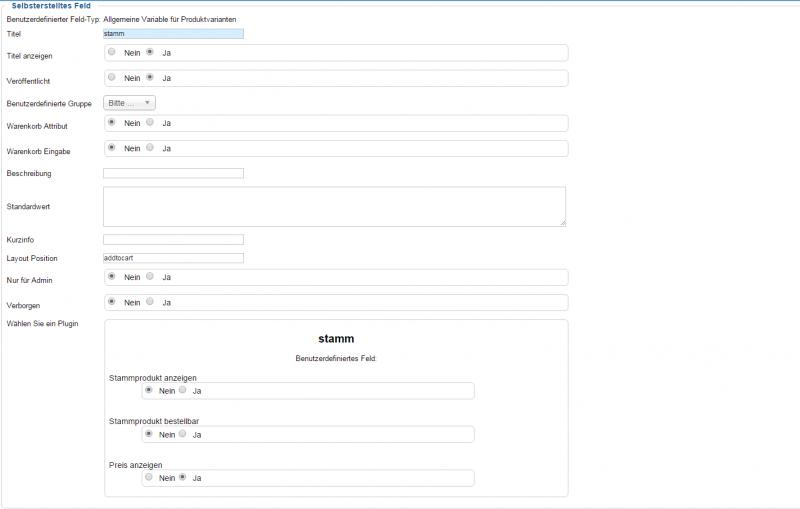Focus the Standardwert text area
Viewport: 800px width, 509px height.
[x=334, y=206]
